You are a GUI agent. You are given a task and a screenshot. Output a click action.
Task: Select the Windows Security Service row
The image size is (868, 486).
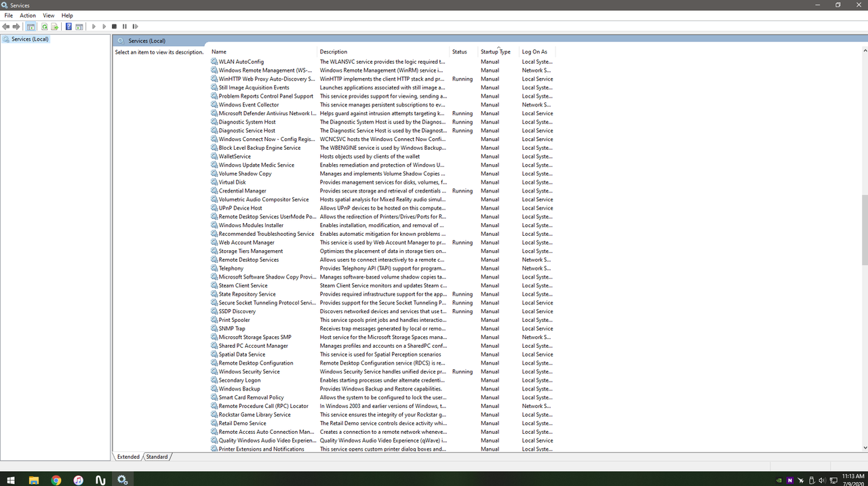tap(382, 371)
